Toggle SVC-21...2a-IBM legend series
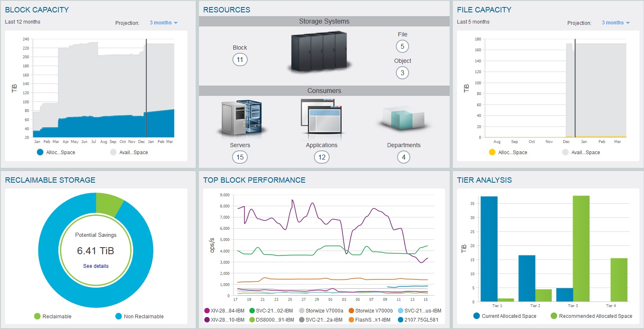Image resolution: width=644 pixels, height=329 pixels. pos(321,319)
